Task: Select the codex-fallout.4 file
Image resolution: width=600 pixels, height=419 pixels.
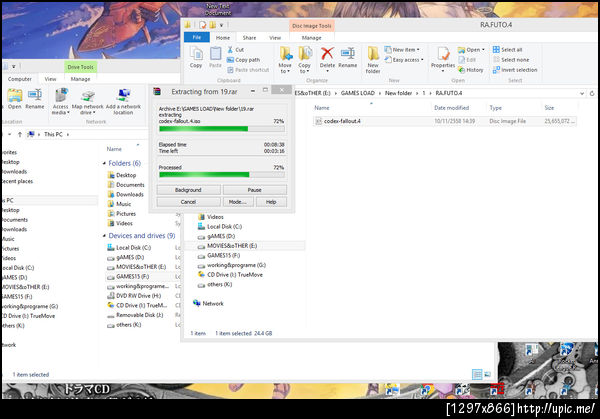Action: (x=445, y=121)
